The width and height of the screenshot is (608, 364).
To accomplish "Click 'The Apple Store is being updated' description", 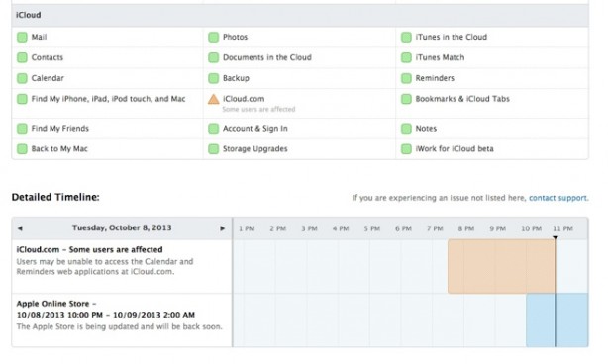I will click(120, 326).
